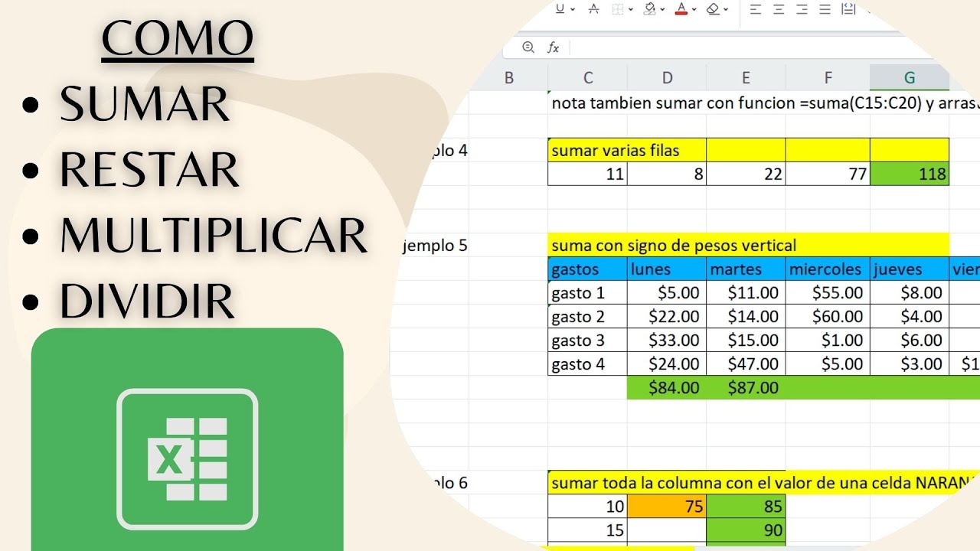Align text to the left
The image size is (980, 551).
[x=756, y=9]
